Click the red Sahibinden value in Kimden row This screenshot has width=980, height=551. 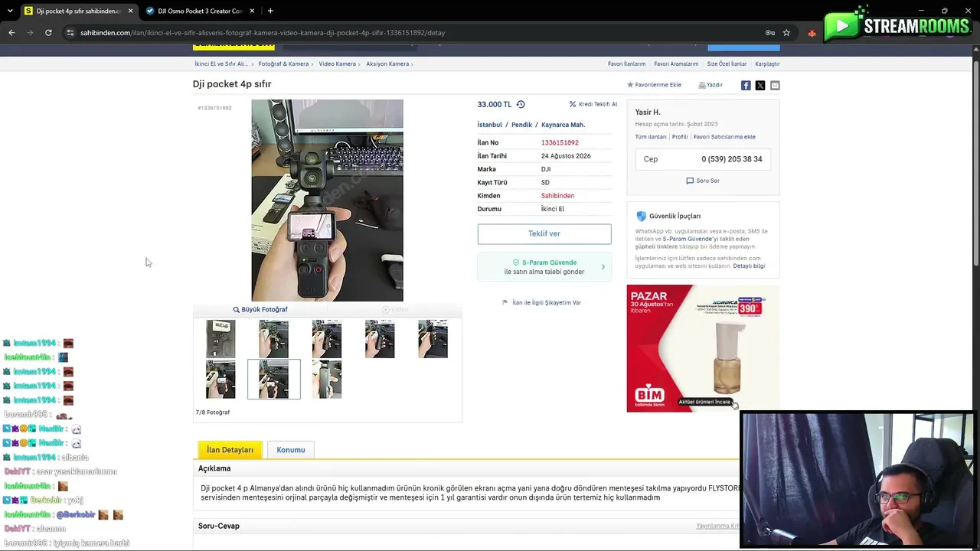(557, 196)
